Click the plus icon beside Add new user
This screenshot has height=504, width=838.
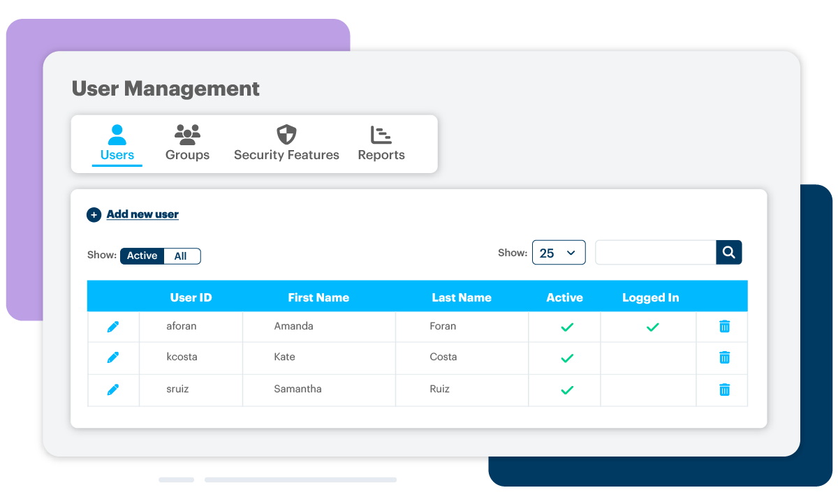(94, 215)
